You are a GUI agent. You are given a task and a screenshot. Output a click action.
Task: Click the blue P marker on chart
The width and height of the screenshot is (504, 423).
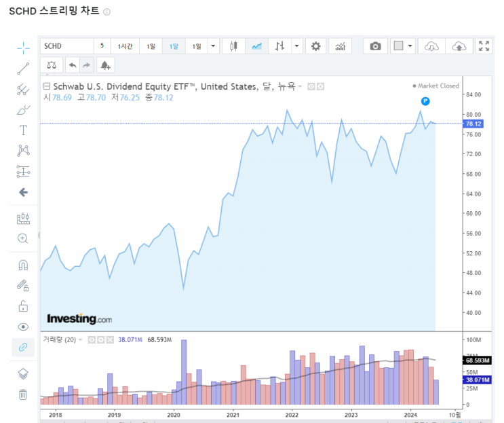(425, 101)
